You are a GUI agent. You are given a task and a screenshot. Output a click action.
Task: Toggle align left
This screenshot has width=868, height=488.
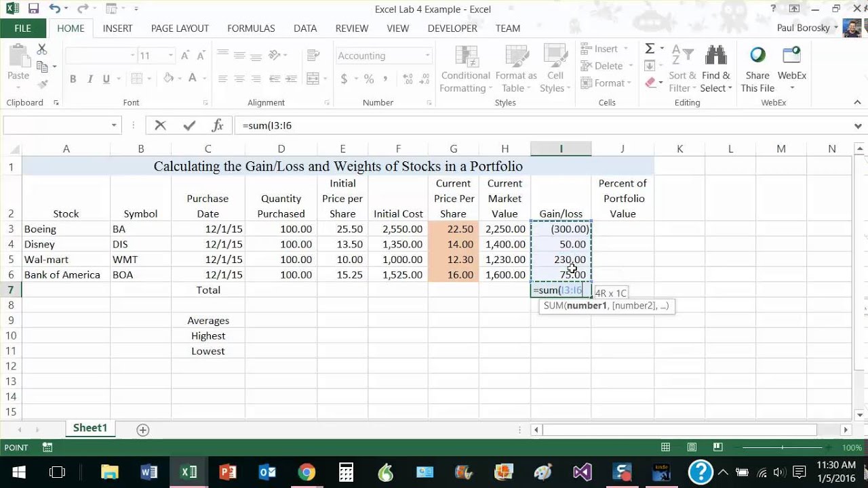(222, 79)
